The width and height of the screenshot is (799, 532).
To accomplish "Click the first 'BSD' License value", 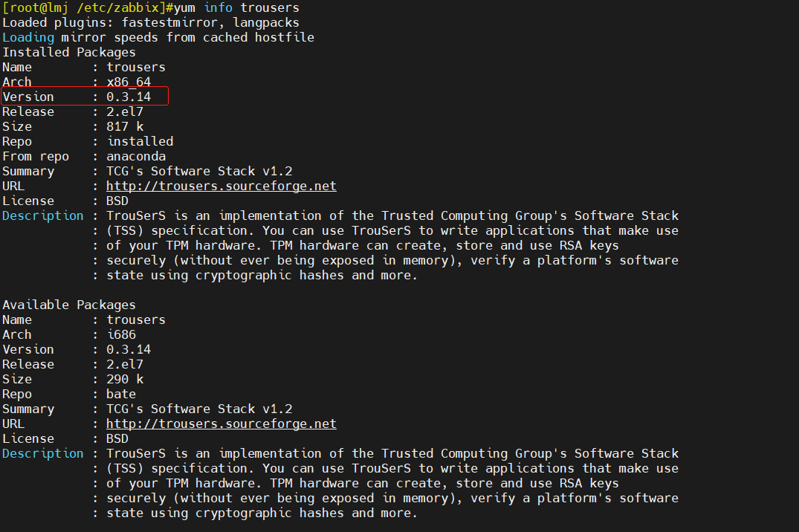I will tap(117, 201).
